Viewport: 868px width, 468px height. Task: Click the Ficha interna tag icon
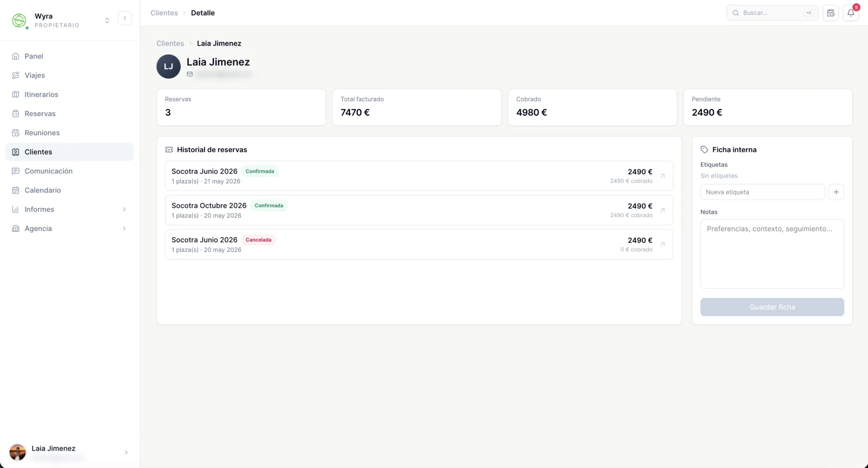pos(704,150)
